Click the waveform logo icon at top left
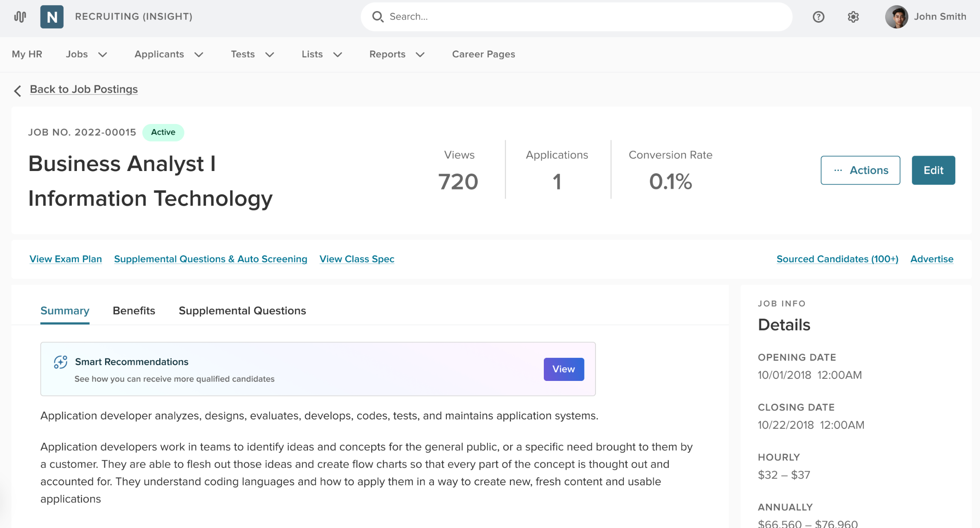This screenshot has width=980, height=528. point(20,17)
